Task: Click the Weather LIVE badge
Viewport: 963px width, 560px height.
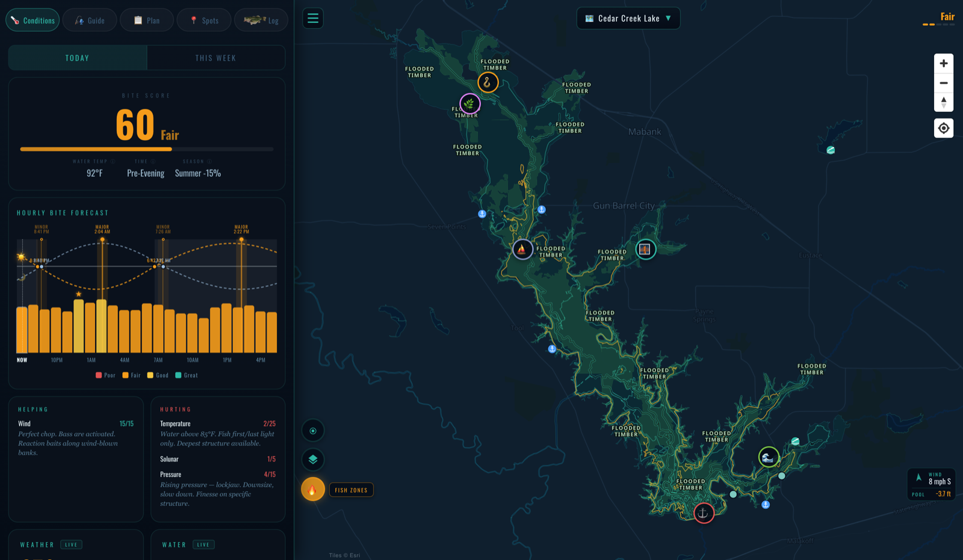Action: [x=71, y=545]
